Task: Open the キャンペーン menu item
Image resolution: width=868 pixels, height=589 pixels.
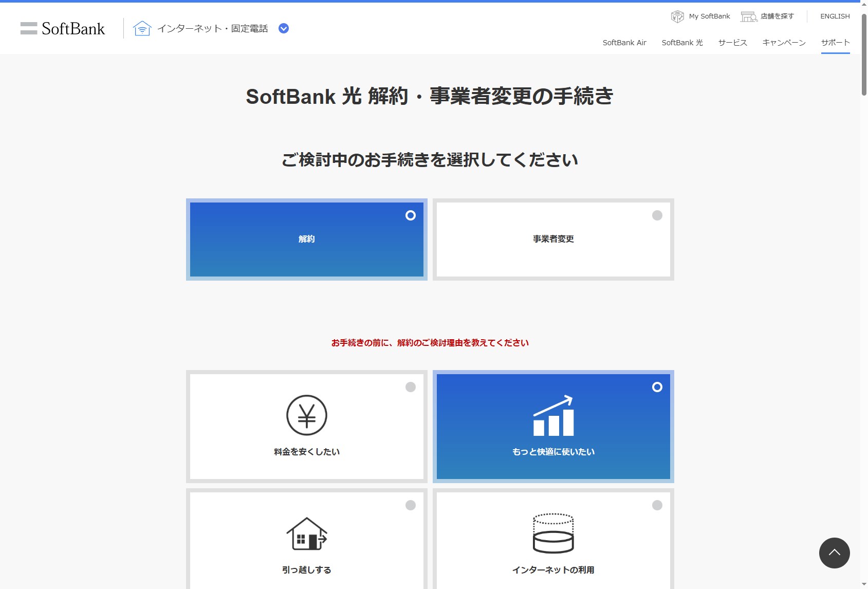Action: click(784, 43)
